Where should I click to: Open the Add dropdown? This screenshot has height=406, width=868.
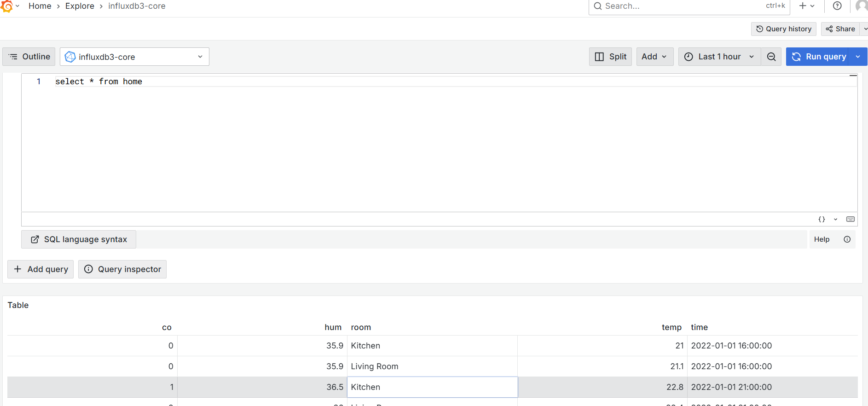click(655, 57)
